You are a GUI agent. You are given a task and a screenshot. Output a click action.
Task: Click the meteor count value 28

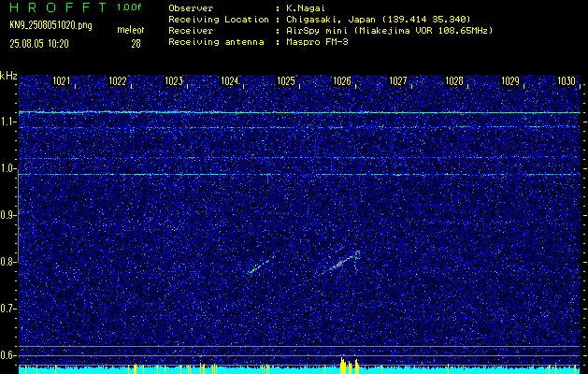pos(136,44)
